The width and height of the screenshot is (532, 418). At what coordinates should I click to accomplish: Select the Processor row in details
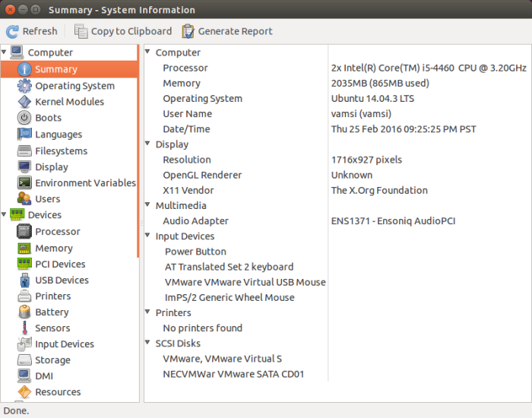(x=337, y=68)
